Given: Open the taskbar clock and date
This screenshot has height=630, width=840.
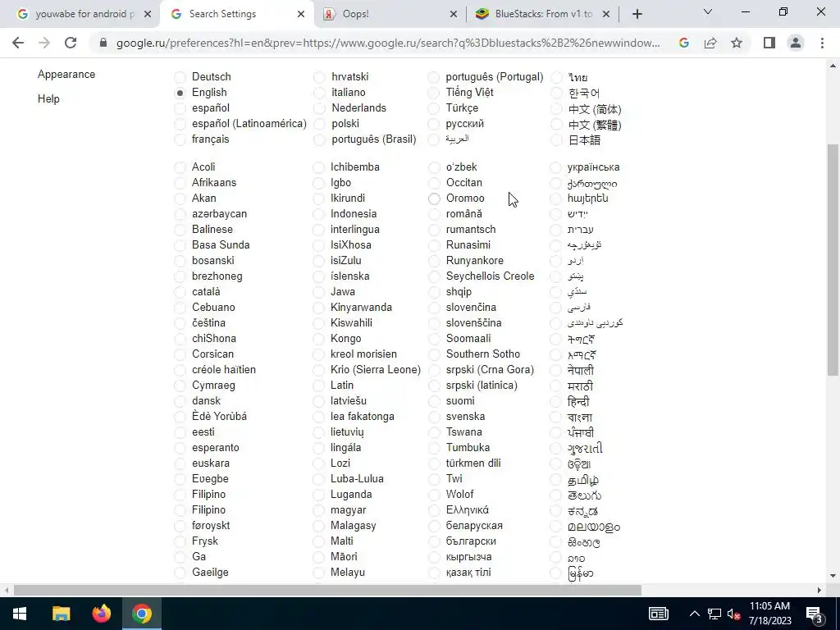Looking at the screenshot, I should tap(769, 614).
